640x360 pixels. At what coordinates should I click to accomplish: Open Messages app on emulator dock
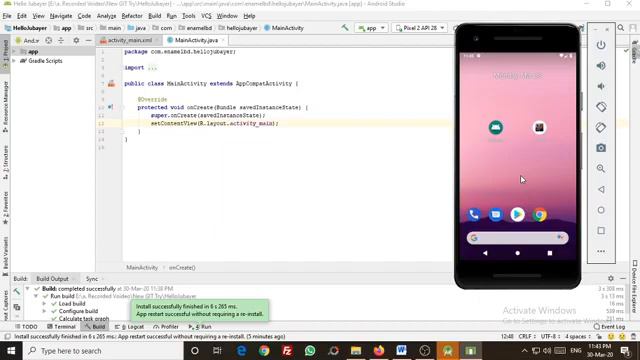(x=496, y=214)
